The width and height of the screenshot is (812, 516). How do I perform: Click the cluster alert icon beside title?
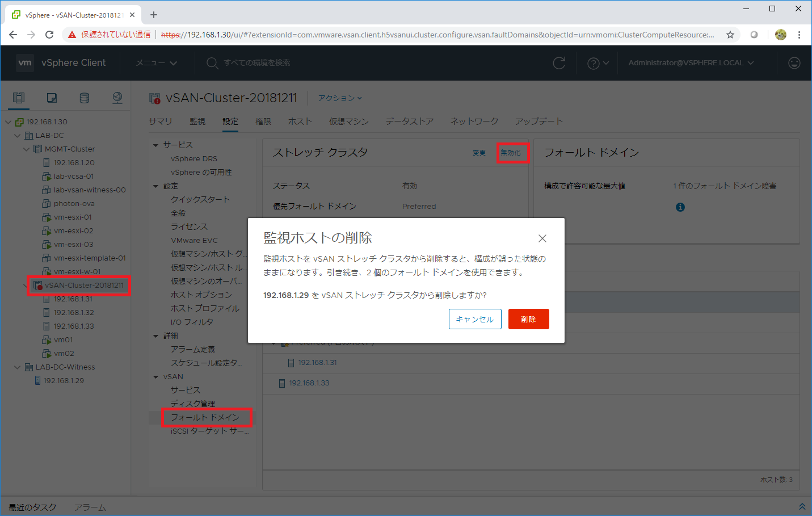154,98
